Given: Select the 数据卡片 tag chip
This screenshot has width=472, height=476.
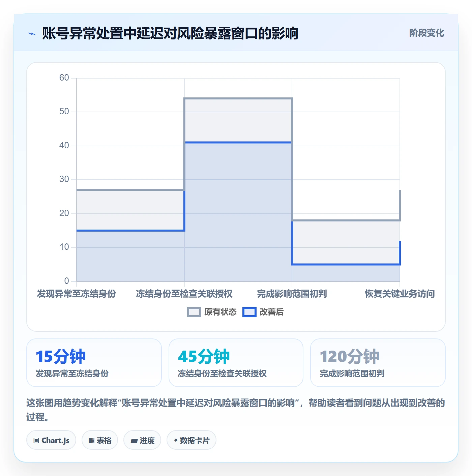Looking at the screenshot, I should click(191, 440).
